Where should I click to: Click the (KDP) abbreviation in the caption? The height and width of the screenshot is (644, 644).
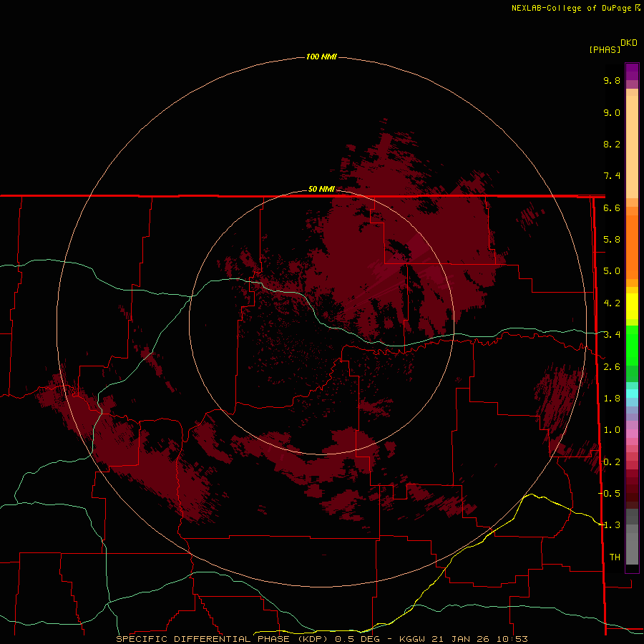coord(313,639)
